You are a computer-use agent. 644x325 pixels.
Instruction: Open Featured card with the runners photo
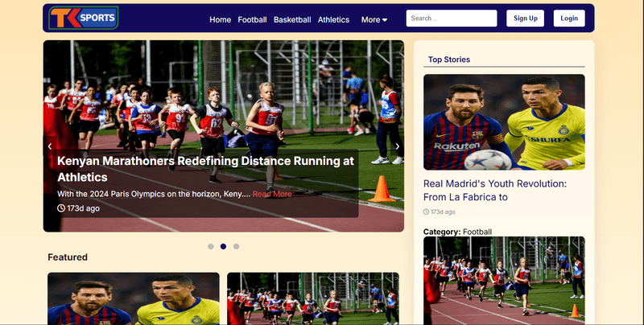313,298
